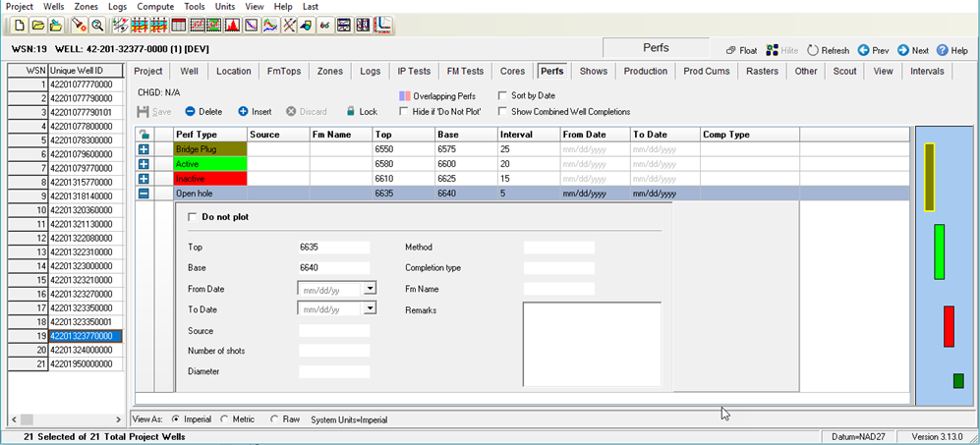Click the Remarks text box

592,345
